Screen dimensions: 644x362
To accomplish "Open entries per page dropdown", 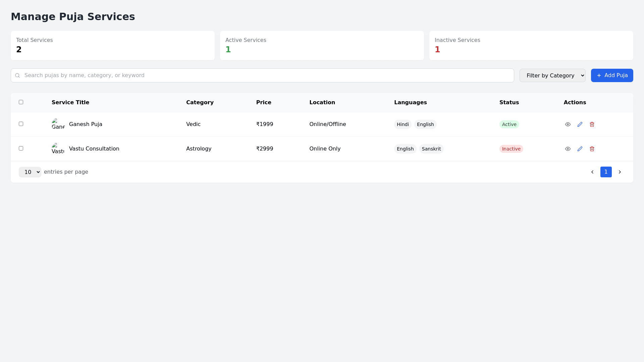I will 30,172.
